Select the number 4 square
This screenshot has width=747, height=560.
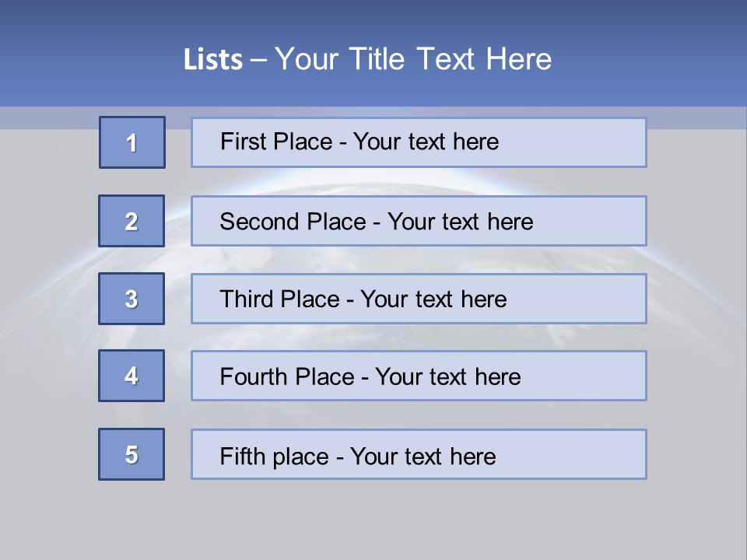click(x=132, y=376)
